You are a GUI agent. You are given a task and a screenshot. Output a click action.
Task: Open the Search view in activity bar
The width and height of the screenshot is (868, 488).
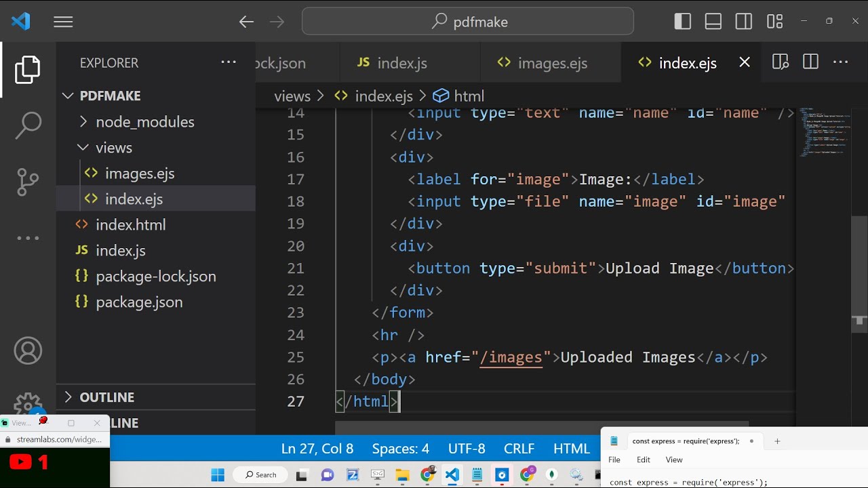tap(28, 125)
